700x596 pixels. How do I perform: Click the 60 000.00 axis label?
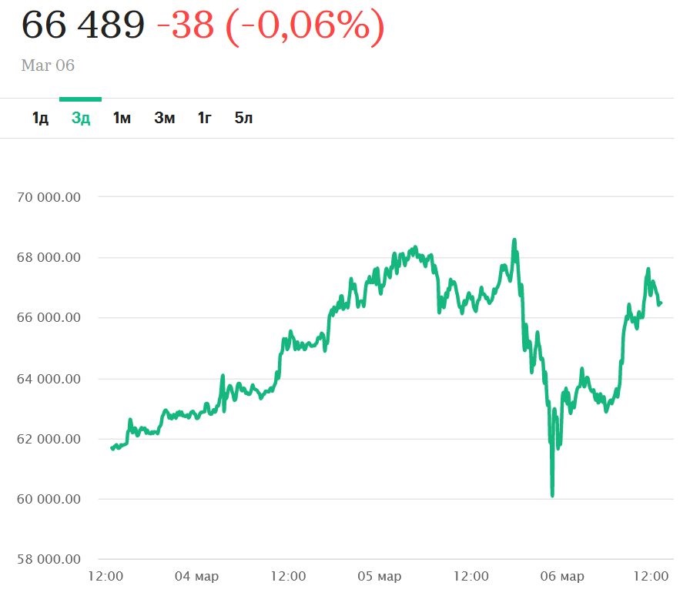point(48,500)
